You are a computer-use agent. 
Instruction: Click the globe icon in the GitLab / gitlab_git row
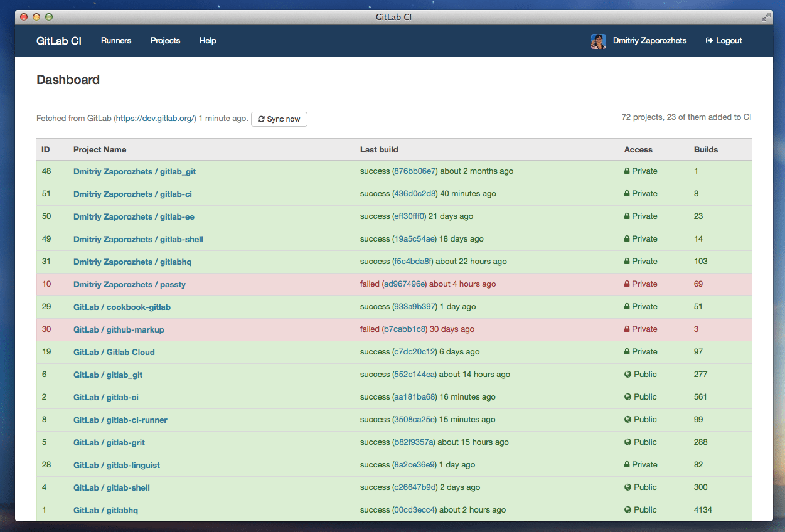(x=627, y=375)
